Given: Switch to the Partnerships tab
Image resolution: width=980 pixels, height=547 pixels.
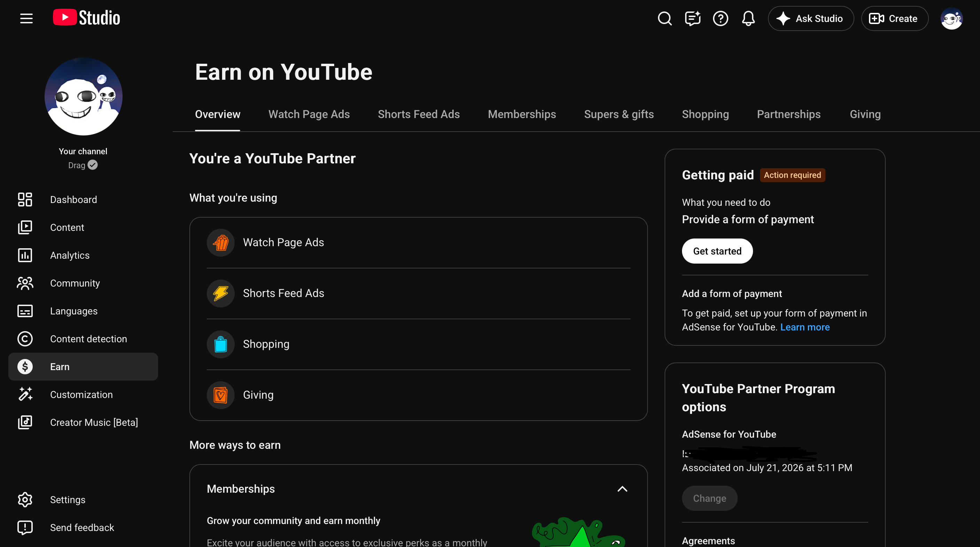Looking at the screenshot, I should point(789,115).
